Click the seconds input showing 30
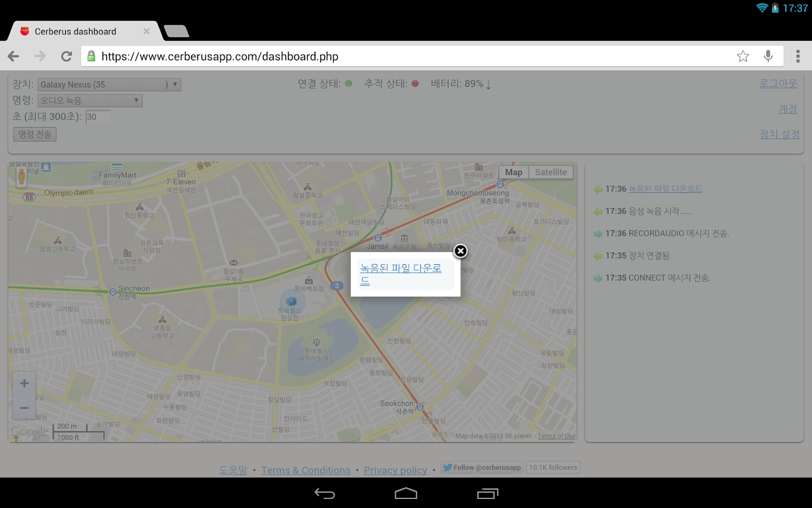Viewport: 812px width, 508px height. (x=99, y=117)
